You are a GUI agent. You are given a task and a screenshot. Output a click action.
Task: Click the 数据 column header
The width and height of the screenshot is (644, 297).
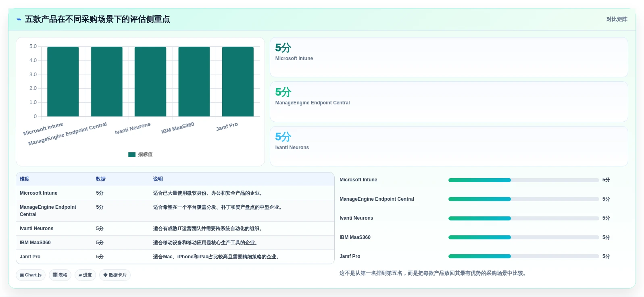pyautogui.click(x=101, y=179)
